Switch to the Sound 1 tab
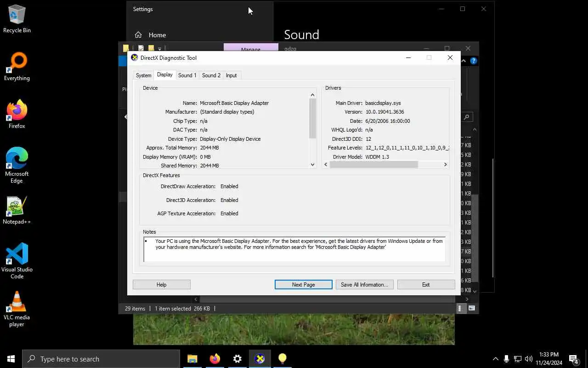 (187, 75)
